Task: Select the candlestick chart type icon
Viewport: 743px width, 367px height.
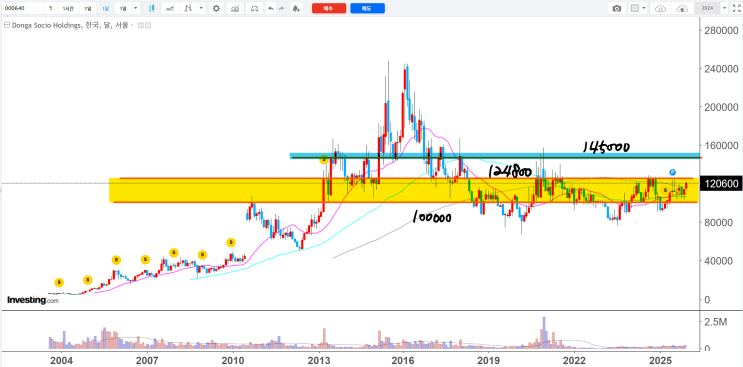Action: [x=152, y=8]
